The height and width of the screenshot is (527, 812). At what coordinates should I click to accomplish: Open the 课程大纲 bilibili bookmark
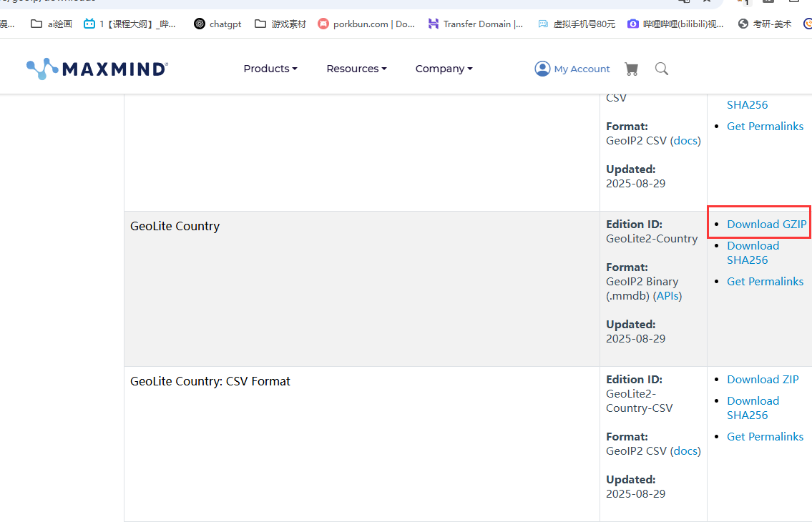[129, 24]
